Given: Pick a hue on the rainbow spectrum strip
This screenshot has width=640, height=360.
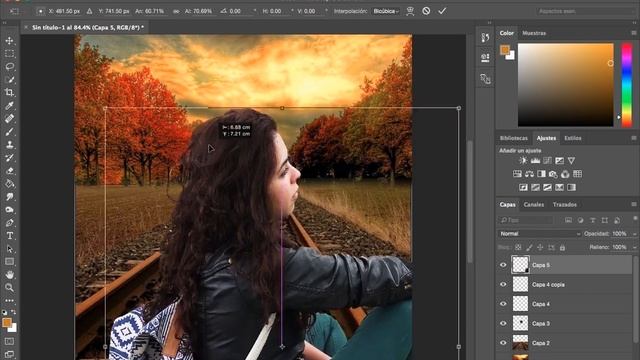Looking at the screenshot, I should [x=627, y=85].
